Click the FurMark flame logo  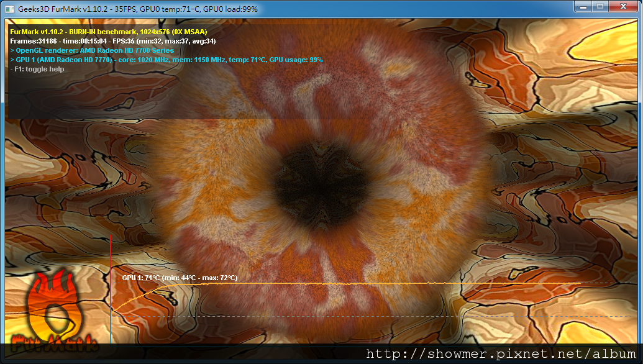53,311
